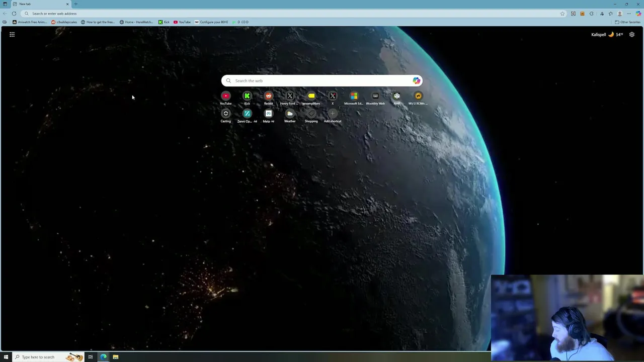The width and height of the screenshot is (644, 362).
Task: Open the Configure your 80HE bookmark
Action: [211, 22]
